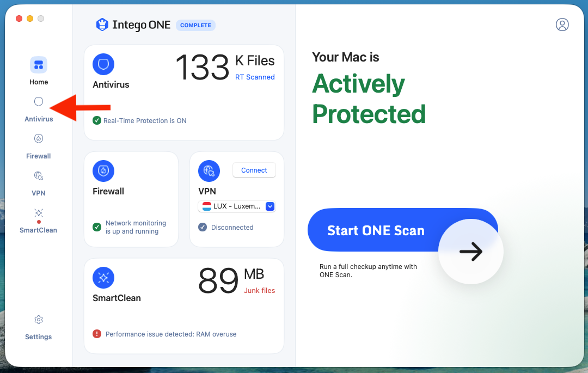
Task: Click the user account profile icon
Action: click(562, 25)
